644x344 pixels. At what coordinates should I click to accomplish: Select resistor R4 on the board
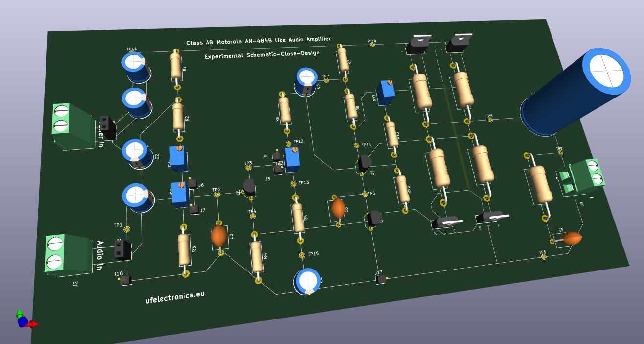click(256, 258)
